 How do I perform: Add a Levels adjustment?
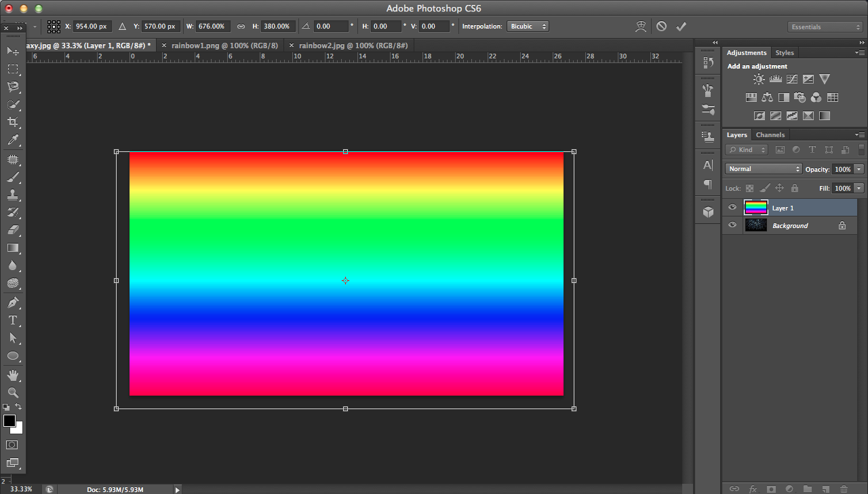[x=775, y=79]
